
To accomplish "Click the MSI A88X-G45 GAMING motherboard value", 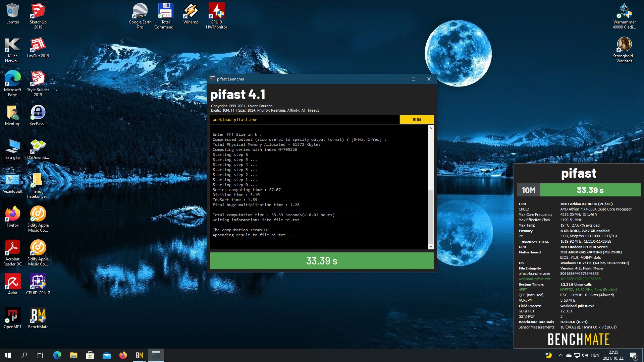I will click(x=591, y=252).
